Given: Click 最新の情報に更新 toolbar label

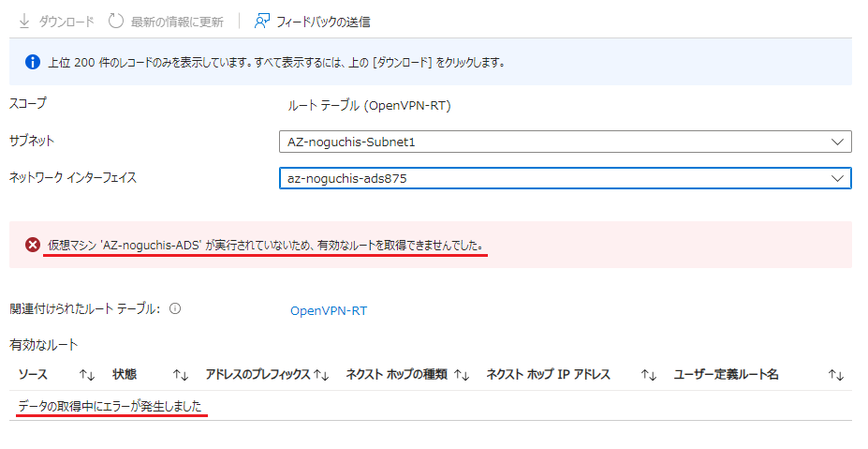Looking at the screenshot, I should click(x=177, y=22).
